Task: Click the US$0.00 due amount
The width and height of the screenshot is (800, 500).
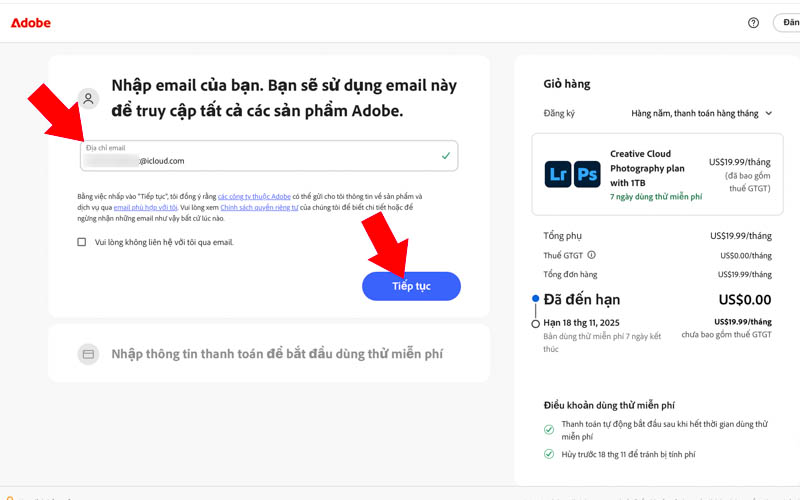Action: (745, 299)
